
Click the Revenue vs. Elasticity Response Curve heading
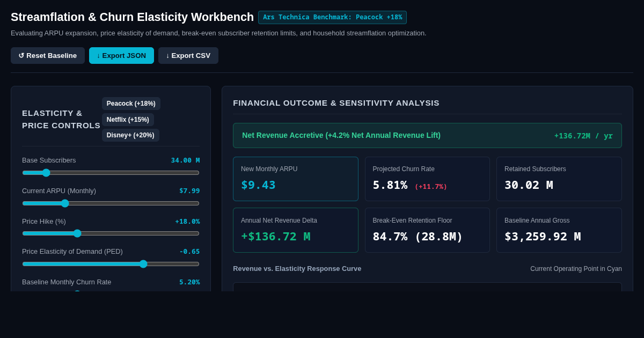click(297, 269)
